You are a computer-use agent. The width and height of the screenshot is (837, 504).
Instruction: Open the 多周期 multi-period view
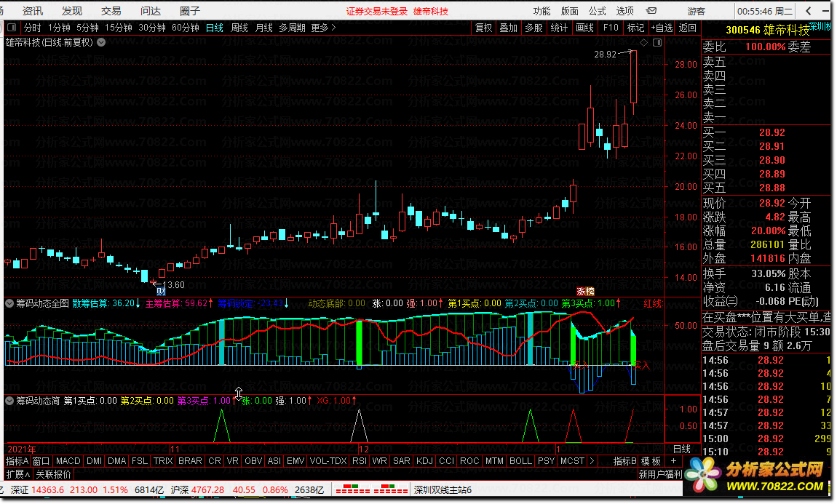pyautogui.click(x=292, y=28)
